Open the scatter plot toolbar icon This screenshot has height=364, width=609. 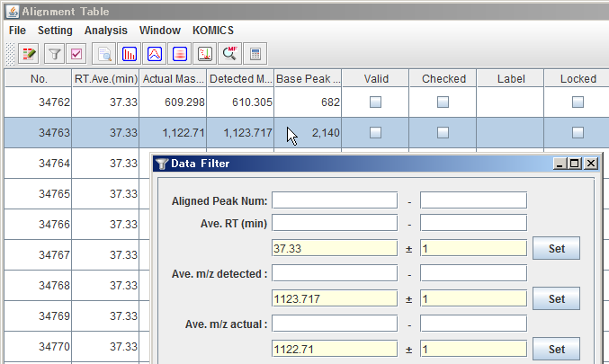pos(205,54)
